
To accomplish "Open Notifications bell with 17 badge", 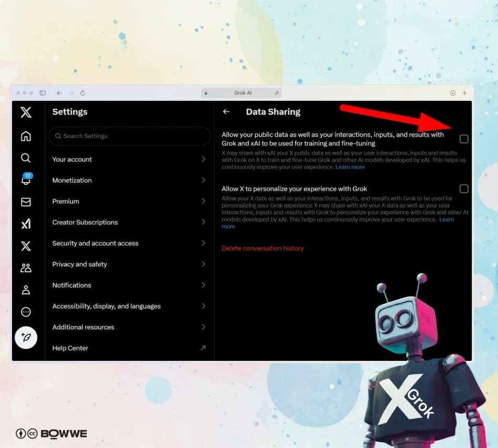I will point(26,179).
